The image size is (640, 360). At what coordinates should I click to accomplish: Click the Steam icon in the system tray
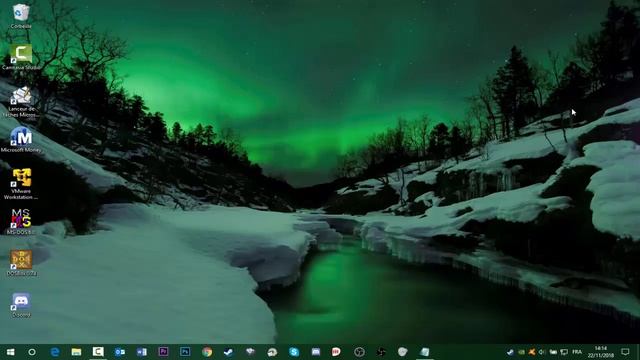(x=510, y=352)
